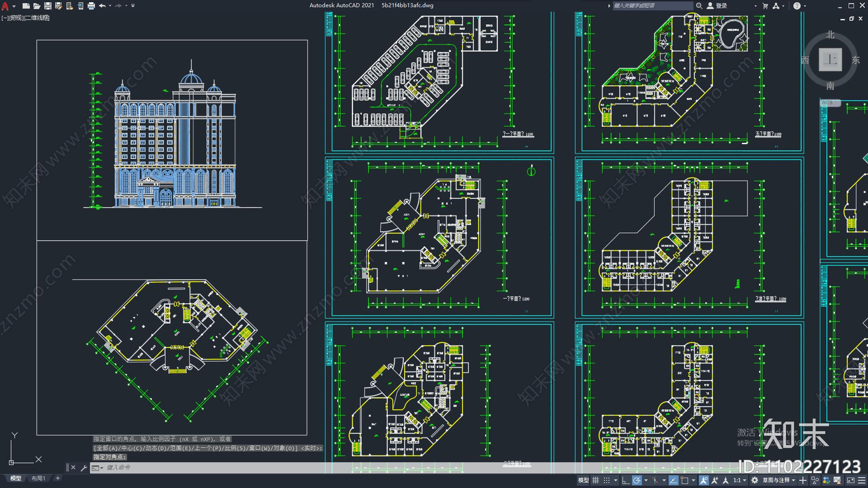Click the graphics performance status icon
The image size is (868, 488).
click(x=827, y=480)
